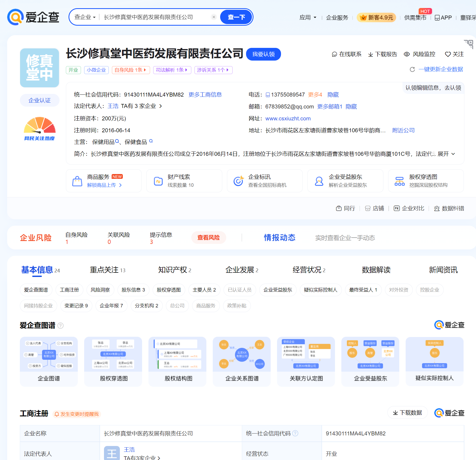
Task: Open the 股权穿透图 structure icon
Action: click(400, 181)
